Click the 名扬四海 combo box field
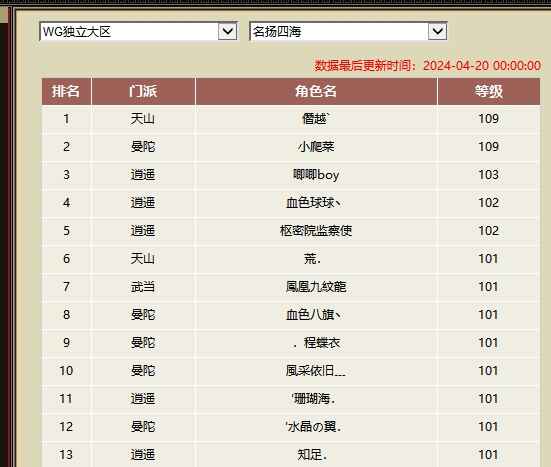This screenshot has width=551, height=467. click(348, 31)
